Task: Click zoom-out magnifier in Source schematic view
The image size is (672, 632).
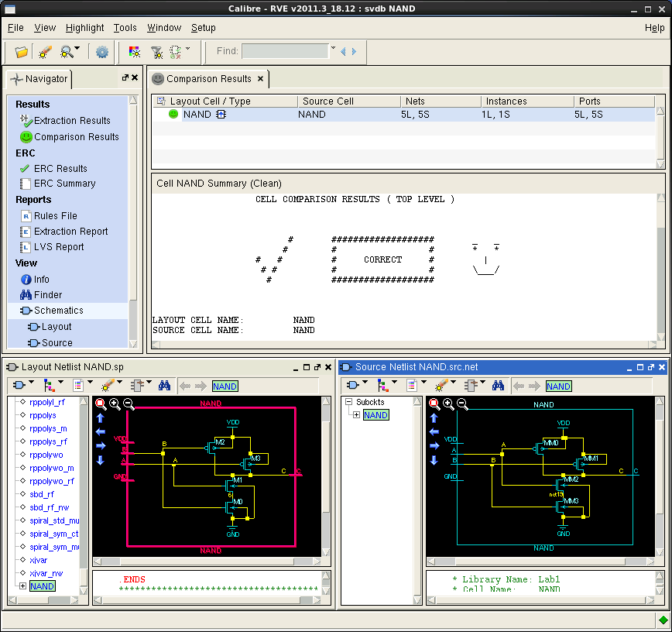Action: pos(462,404)
